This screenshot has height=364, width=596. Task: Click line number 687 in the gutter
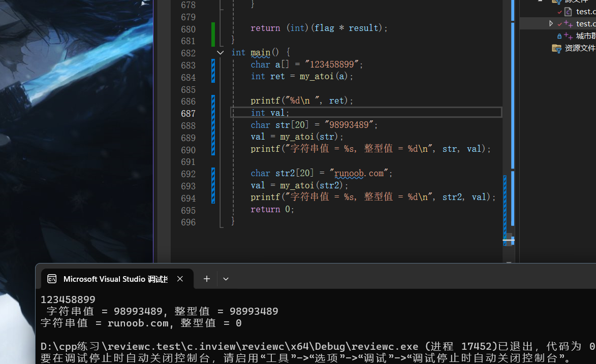188,114
